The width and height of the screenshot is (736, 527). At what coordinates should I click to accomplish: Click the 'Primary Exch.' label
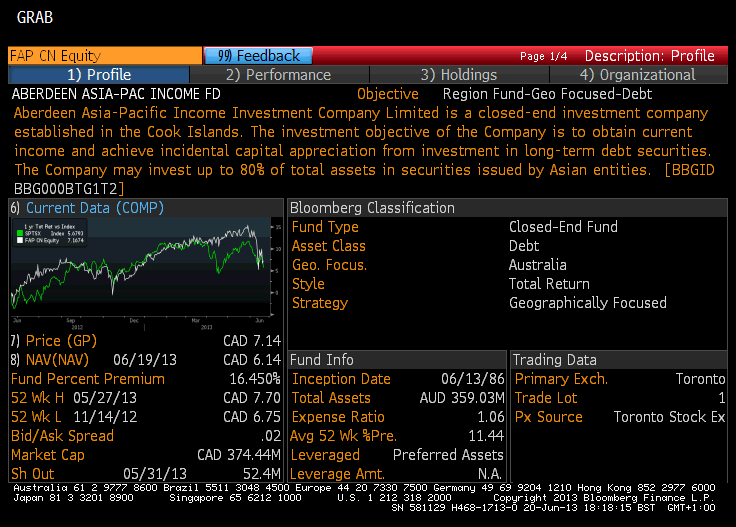click(561, 379)
